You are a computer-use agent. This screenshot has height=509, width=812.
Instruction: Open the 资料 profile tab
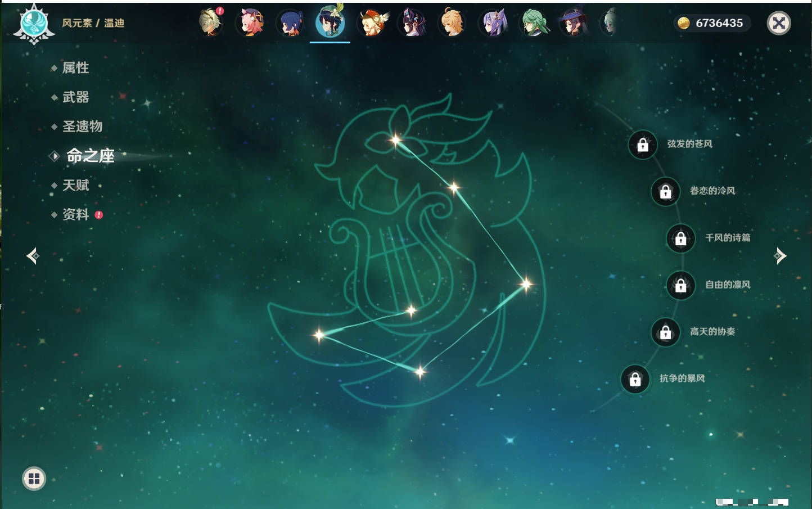coord(75,214)
